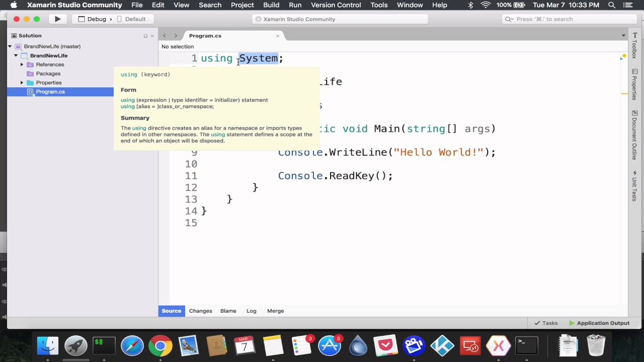Switch to the Merge view tab

[x=276, y=311]
